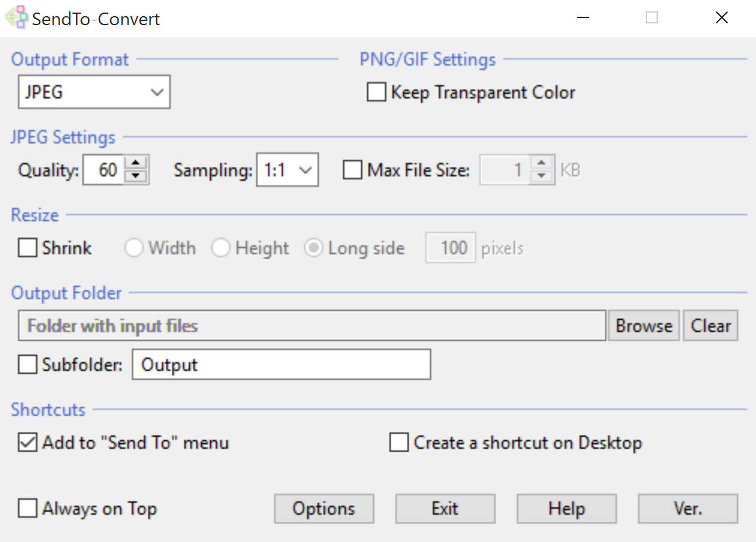Click the SendTo-Convert app icon in title bar
The image size is (756, 542).
(x=16, y=17)
